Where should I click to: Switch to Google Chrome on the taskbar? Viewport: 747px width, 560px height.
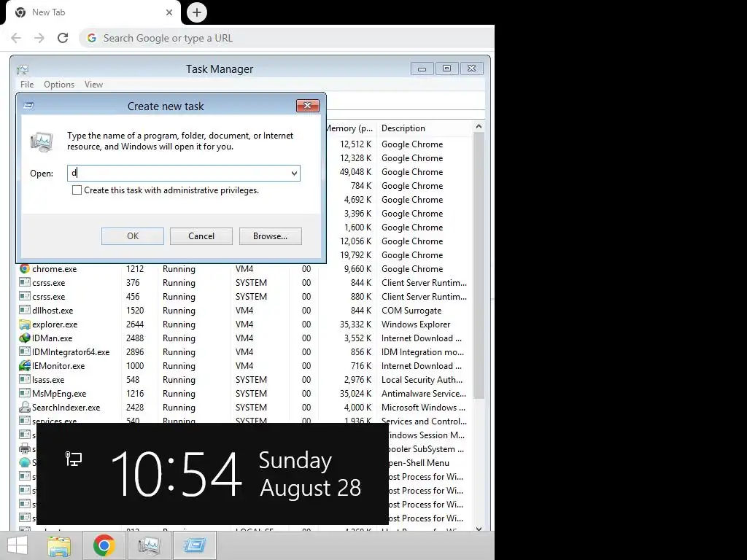click(x=104, y=545)
